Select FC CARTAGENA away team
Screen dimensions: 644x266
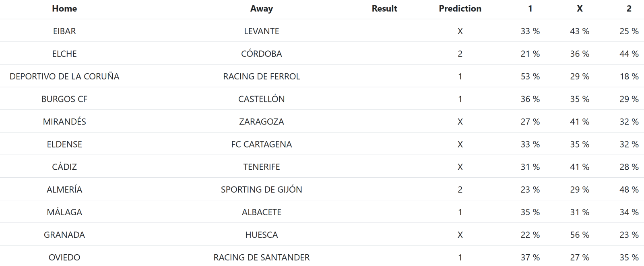coord(261,144)
